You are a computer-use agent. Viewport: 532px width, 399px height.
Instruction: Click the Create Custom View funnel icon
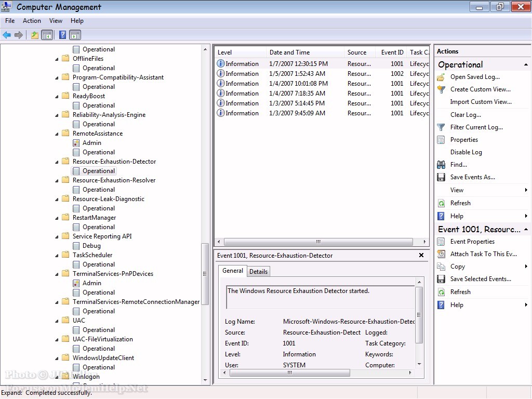[441, 89]
